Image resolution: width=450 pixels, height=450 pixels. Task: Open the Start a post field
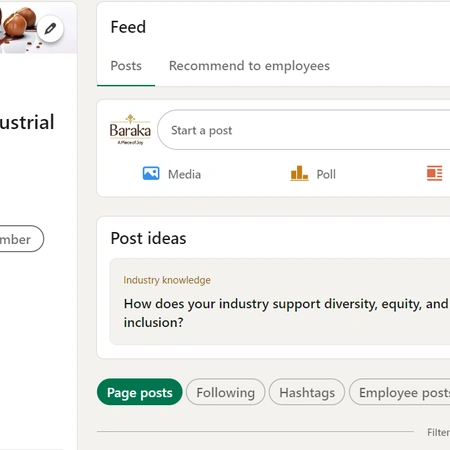tap(304, 130)
